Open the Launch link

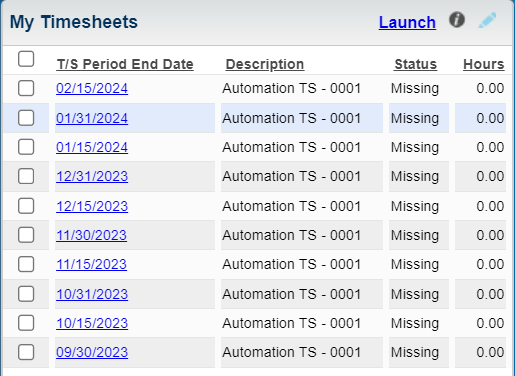point(407,23)
